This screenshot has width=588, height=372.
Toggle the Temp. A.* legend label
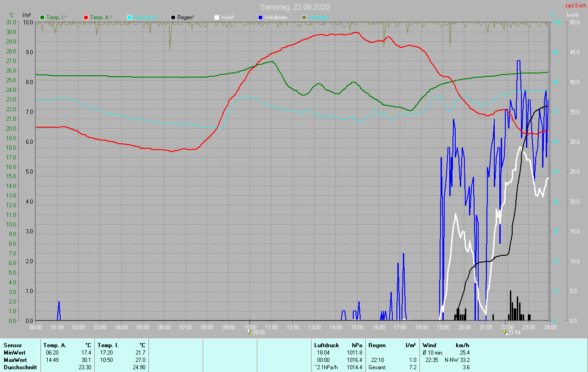(x=101, y=17)
